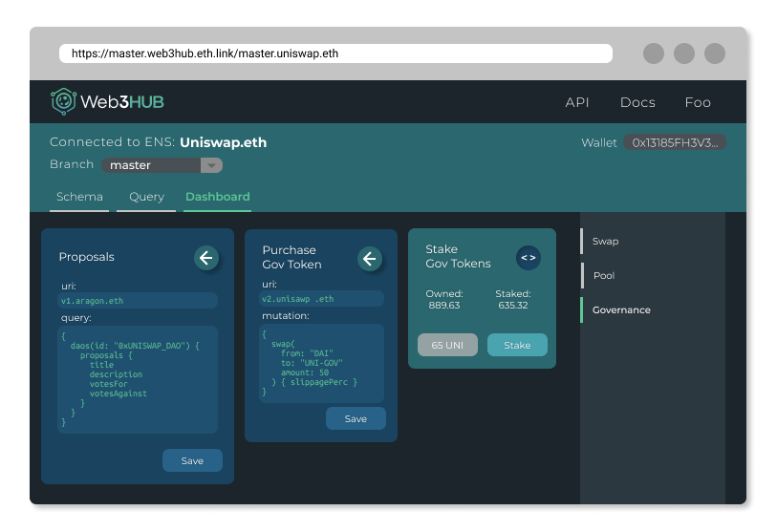This screenshot has width=777, height=532.
Task: Click the Owned value 889.63
Action: [444, 305]
